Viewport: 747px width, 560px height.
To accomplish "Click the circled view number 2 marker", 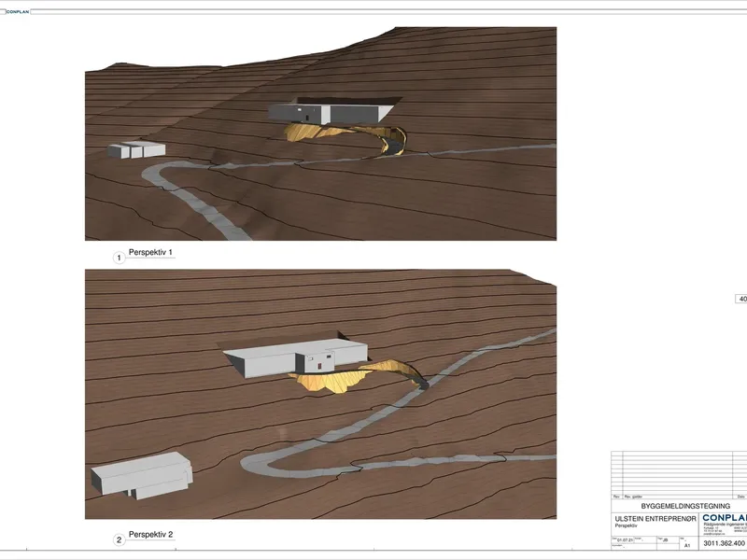I will 120,540.
